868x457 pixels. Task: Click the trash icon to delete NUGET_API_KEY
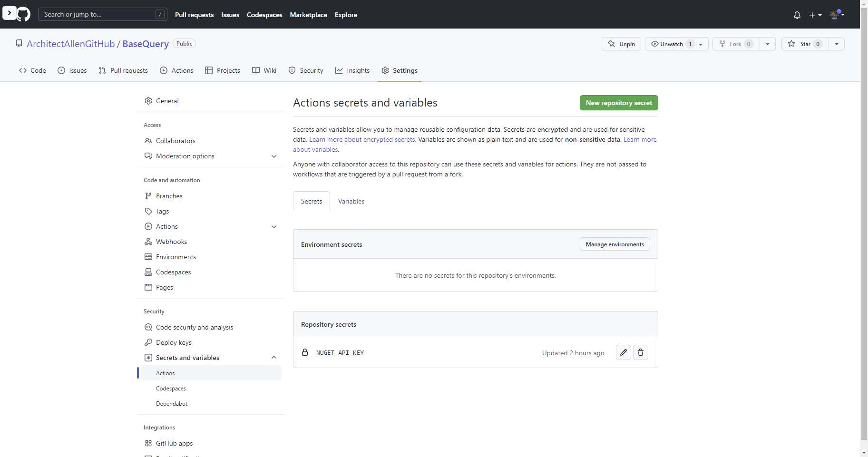(641, 352)
